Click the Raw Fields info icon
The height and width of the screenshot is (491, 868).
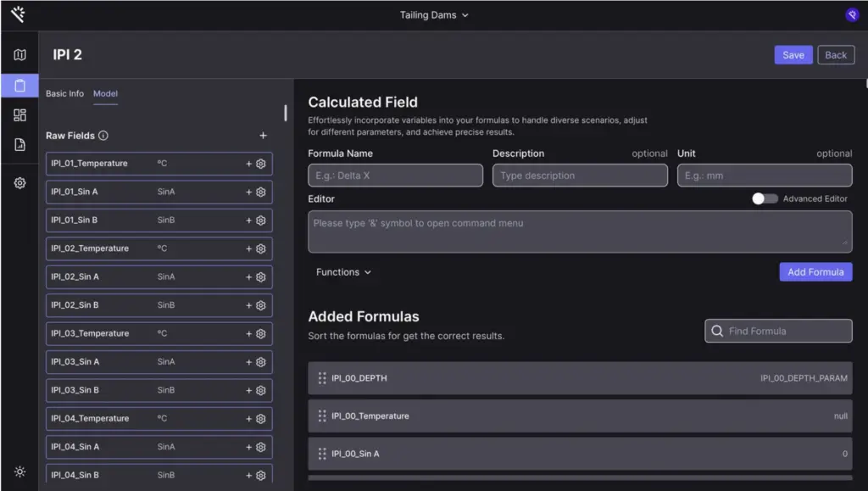pos(103,136)
